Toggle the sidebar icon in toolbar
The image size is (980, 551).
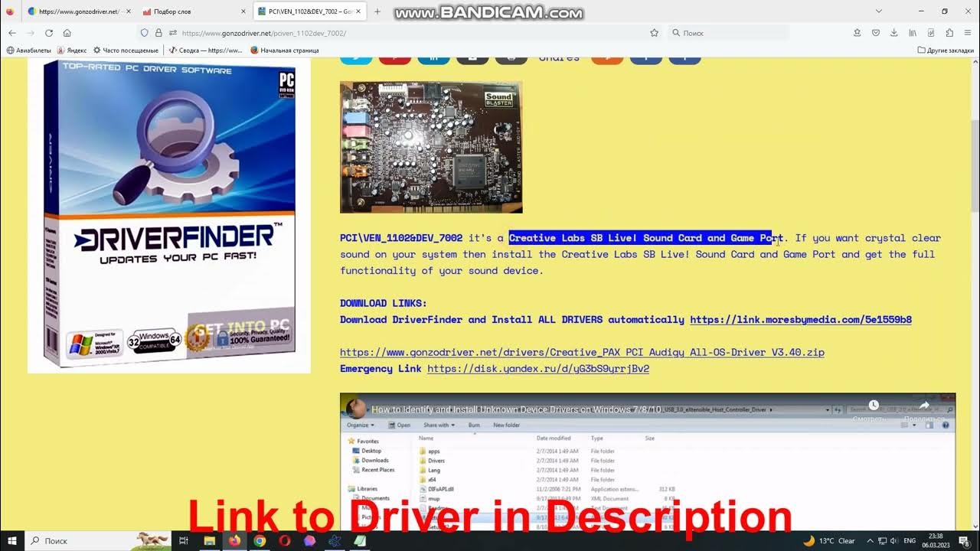tap(931, 33)
